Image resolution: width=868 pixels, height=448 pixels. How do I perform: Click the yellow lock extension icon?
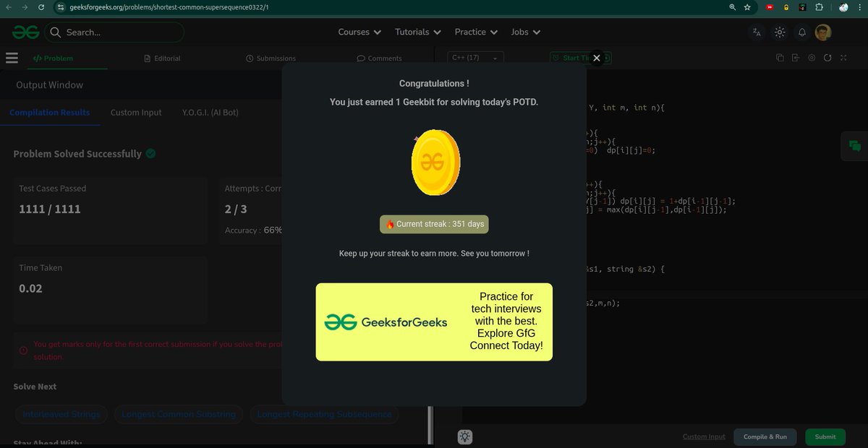coord(786,7)
